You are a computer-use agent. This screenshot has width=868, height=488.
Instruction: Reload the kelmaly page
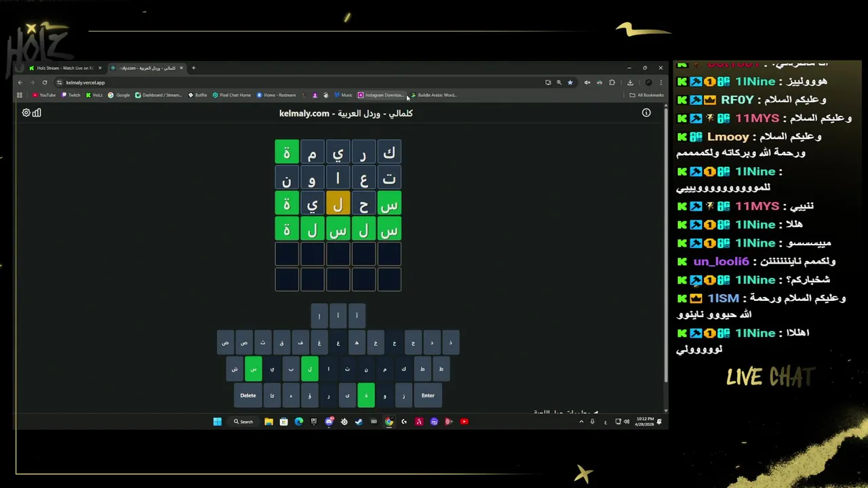(x=45, y=83)
